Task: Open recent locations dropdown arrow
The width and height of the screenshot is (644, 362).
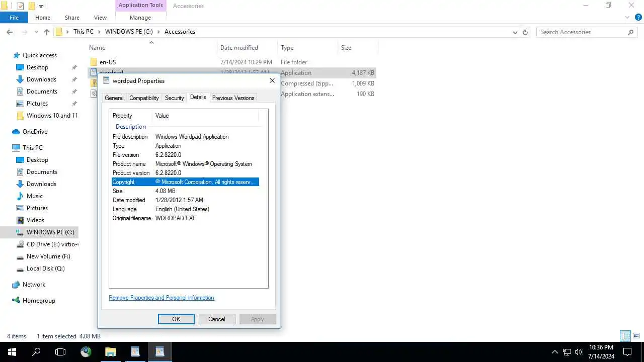Action: point(36,32)
